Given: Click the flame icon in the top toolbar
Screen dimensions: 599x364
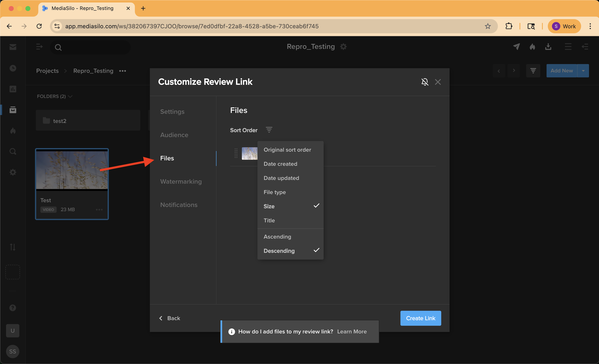Looking at the screenshot, I should tap(532, 47).
